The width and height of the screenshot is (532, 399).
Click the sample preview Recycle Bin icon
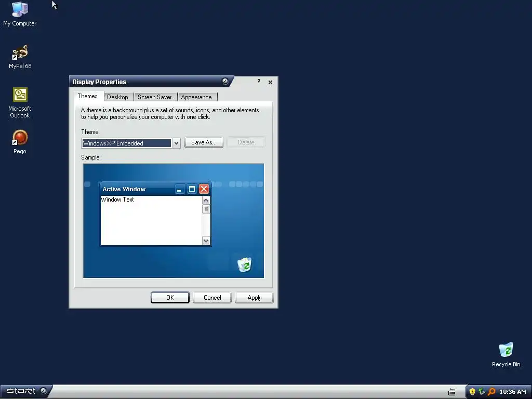point(244,264)
